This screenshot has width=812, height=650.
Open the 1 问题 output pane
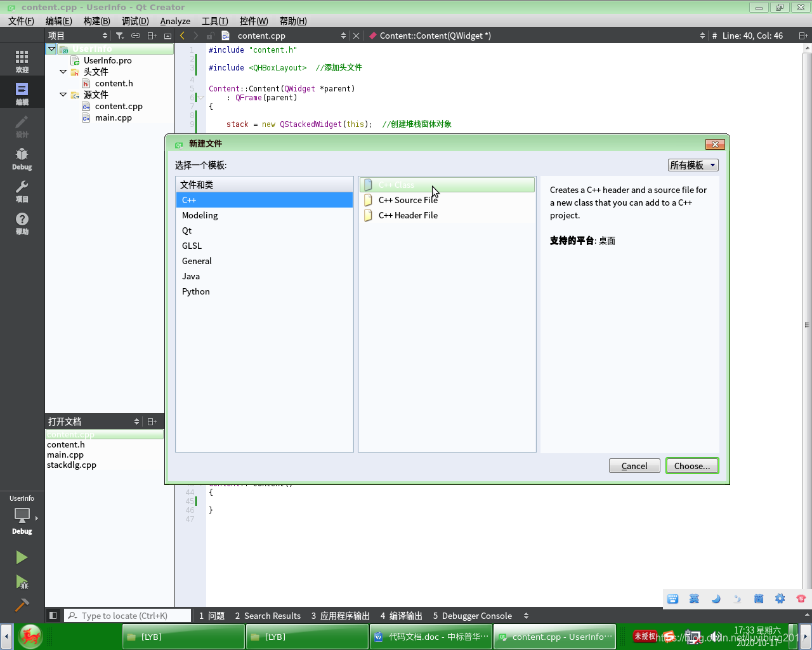[x=212, y=616]
